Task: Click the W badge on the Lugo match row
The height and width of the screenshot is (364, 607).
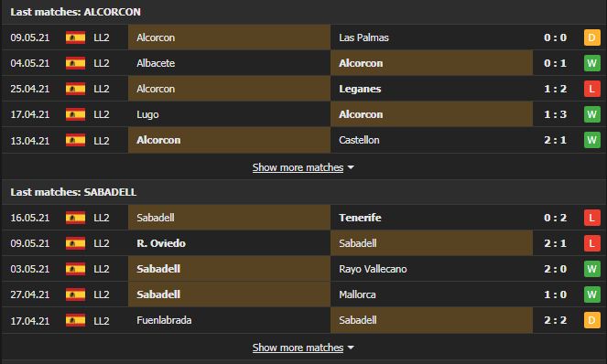Action: pos(592,114)
